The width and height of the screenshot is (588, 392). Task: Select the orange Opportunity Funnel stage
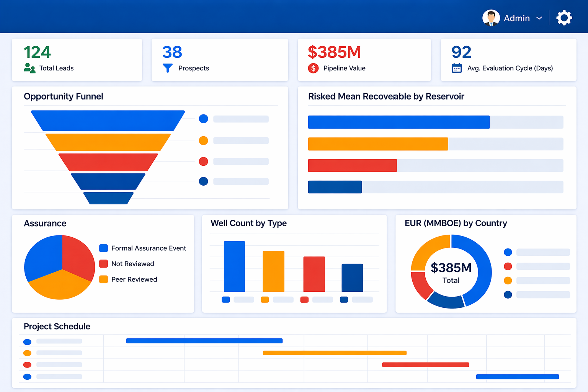108,142
